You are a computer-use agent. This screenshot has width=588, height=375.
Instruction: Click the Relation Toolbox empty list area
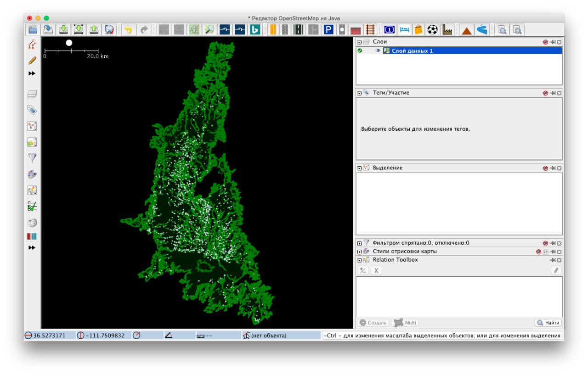tap(459, 297)
